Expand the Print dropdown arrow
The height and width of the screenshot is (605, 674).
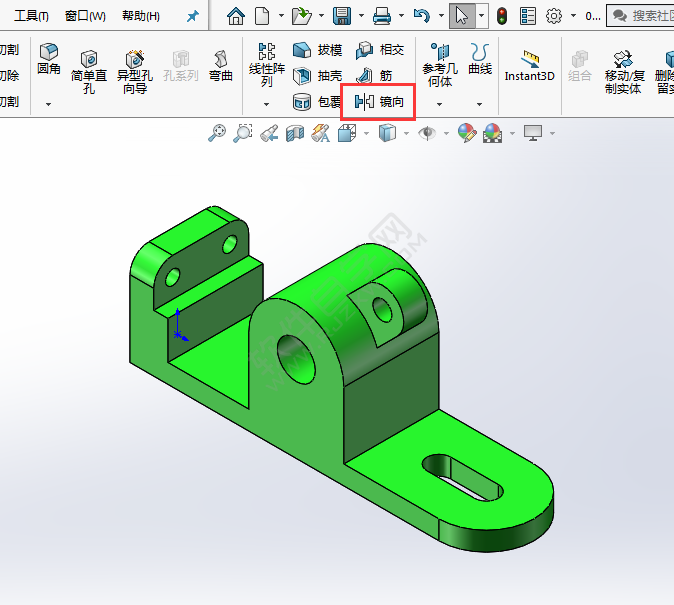click(x=401, y=16)
